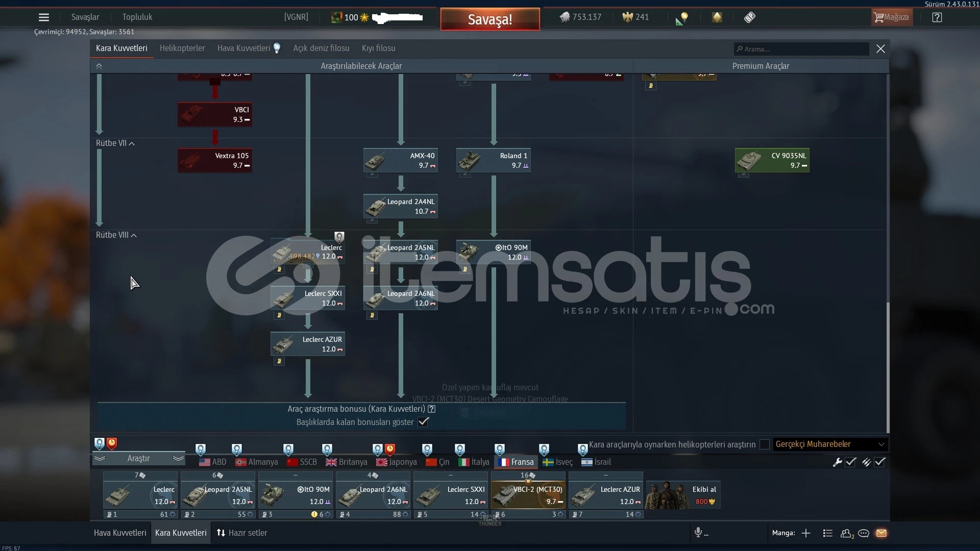The image size is (980, 551).
Task: Click the research points lightbulb icon
Action: (x=682, y=18)
